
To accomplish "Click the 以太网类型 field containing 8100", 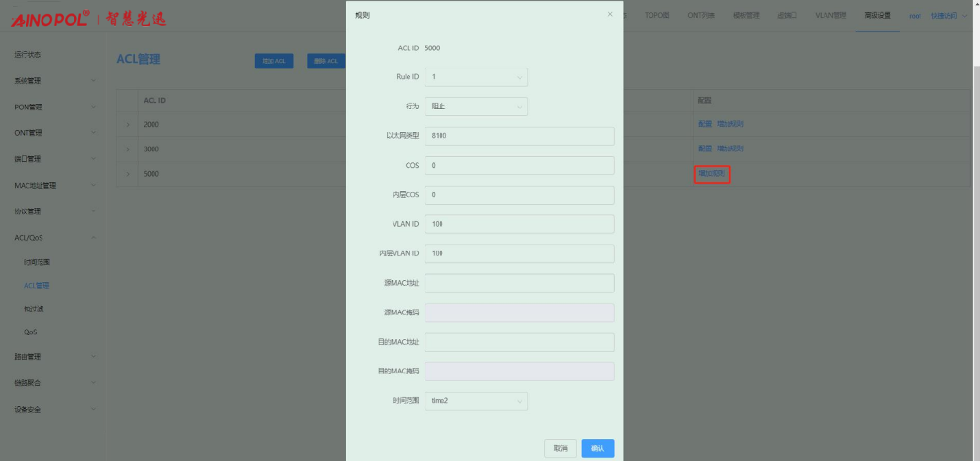I will [519, 136].
